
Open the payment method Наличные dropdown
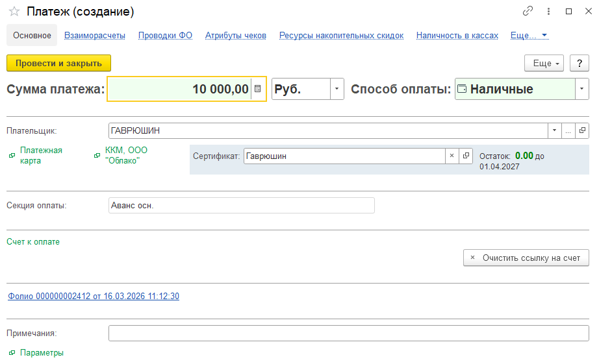[581, 89]
